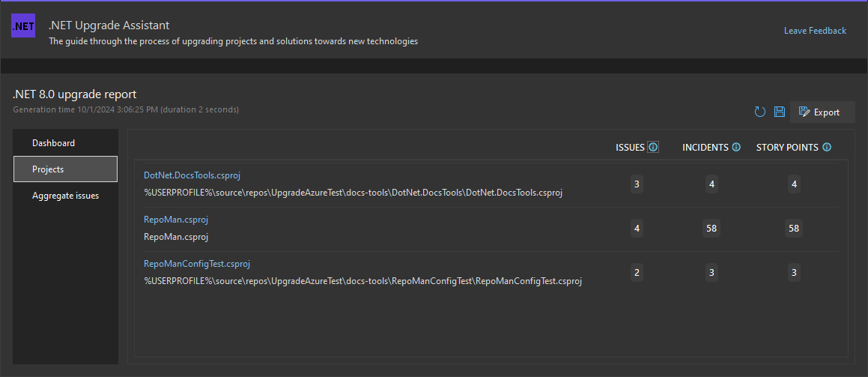
Task: Open the Leave Feedback link
Action: [815, 31]
